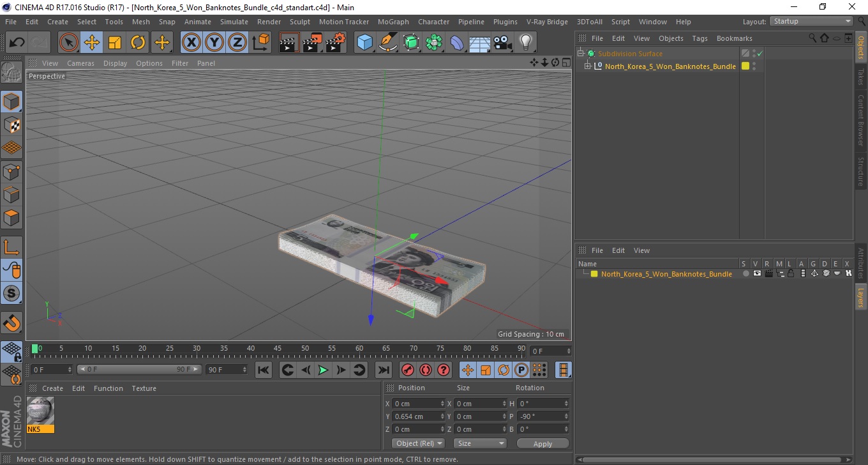Image resolution: width=868 pixels, height=465 pixels.
Task: Open Edit Render Settings
Action: pyautogui.click(x=336, y=43)
